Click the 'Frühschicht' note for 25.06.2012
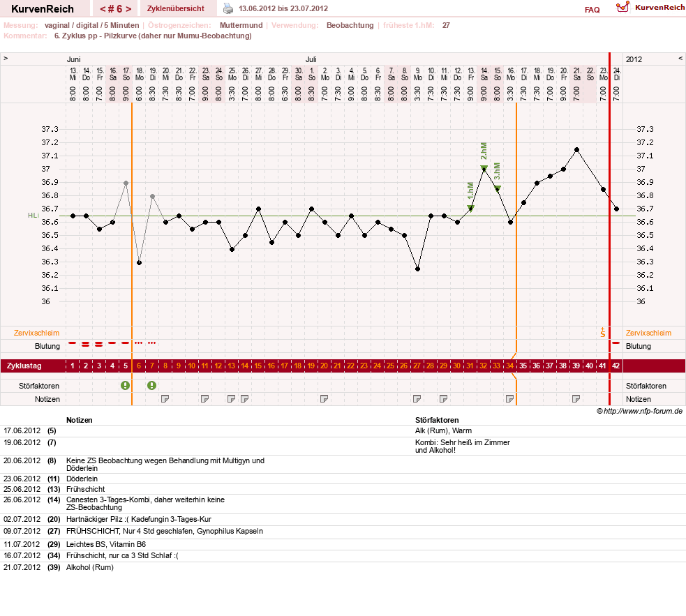 (85, 490)
